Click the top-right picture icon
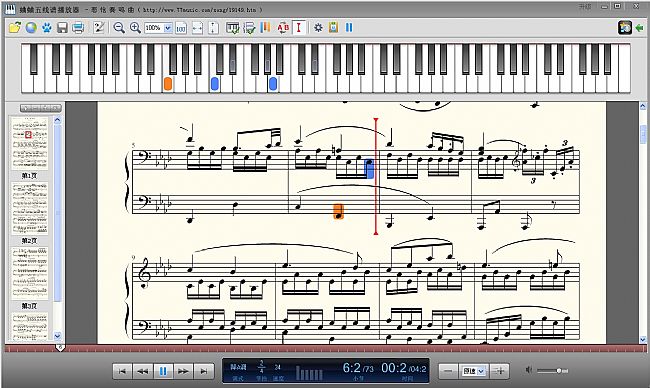The width and height of the screenshot is (650, 388). [x=625, y=28]
